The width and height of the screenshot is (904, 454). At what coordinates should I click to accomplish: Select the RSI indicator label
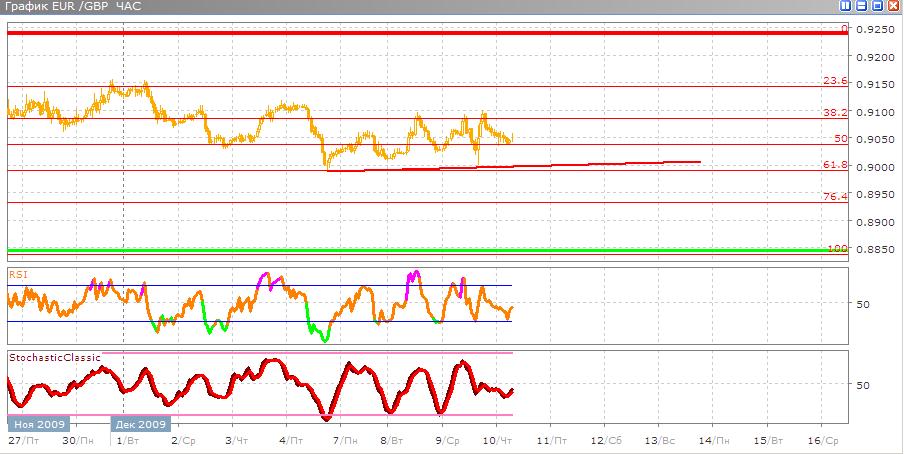(x=18, y=272)
